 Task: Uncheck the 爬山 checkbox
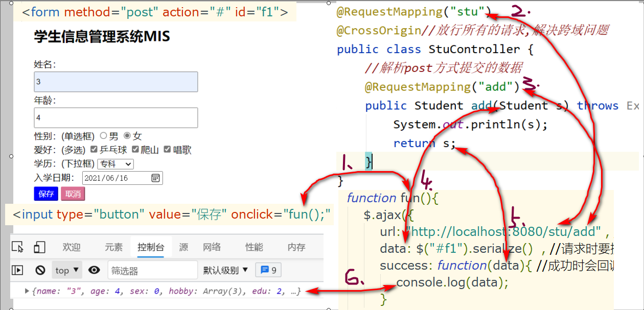(x=135, y=150)
